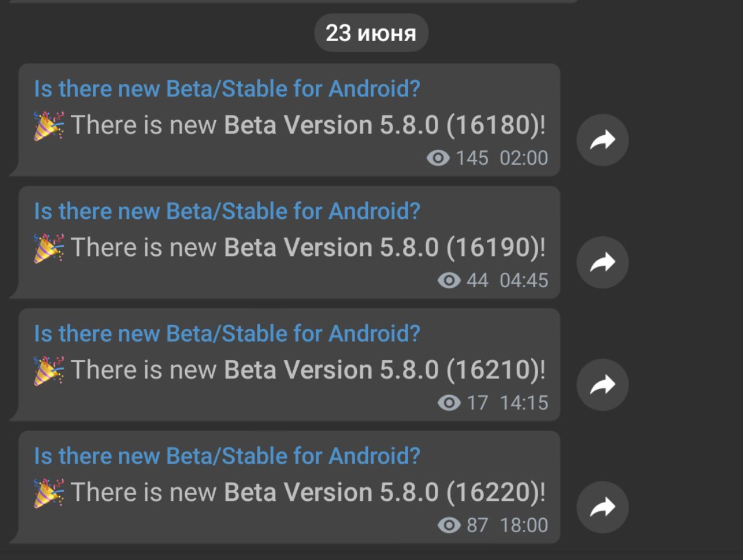This screenshot has height=560, width=743.
Task: Click the 18:00 timestamp
Action: (524, 525)
